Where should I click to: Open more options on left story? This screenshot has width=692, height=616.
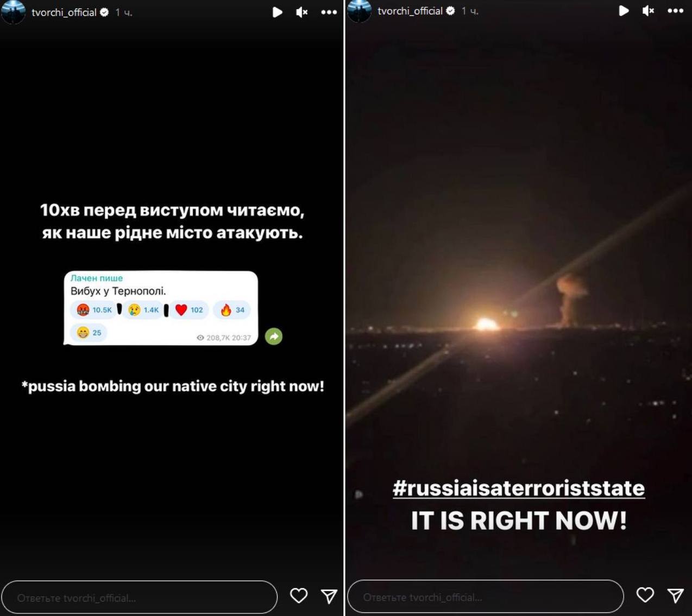[329, 12]
